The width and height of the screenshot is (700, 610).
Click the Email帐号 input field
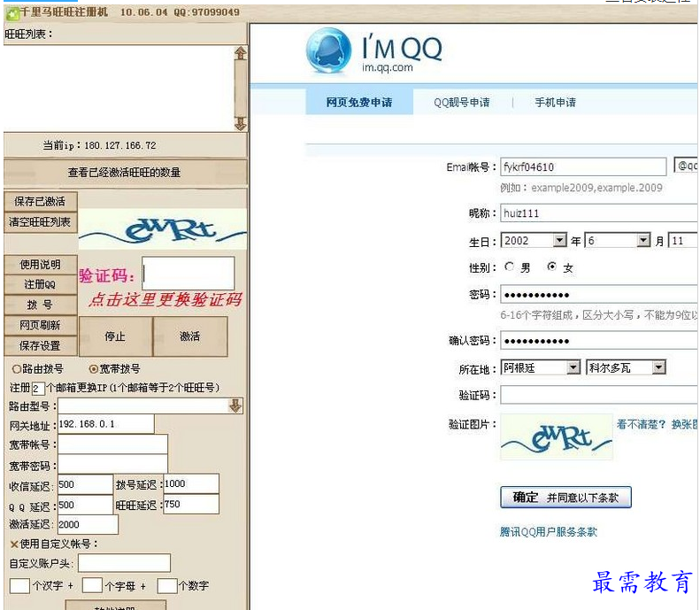click(x=583, y=166)
